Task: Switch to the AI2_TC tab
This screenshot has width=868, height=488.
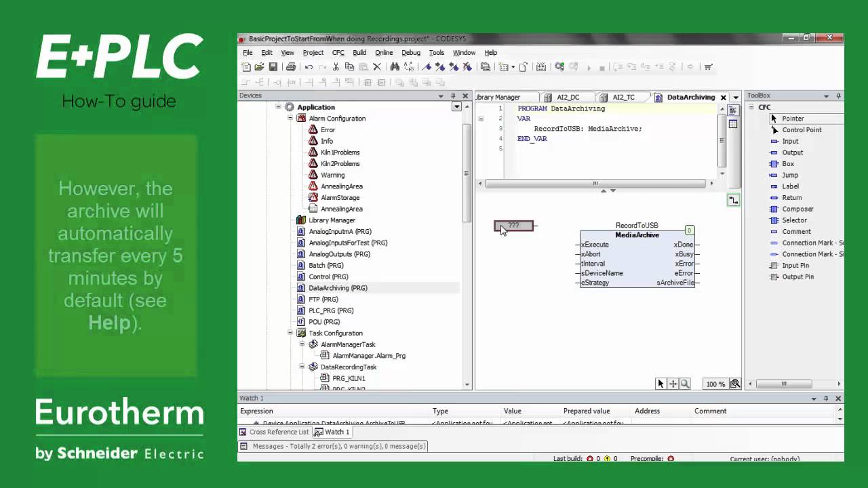Action: [x=623, y=98]
